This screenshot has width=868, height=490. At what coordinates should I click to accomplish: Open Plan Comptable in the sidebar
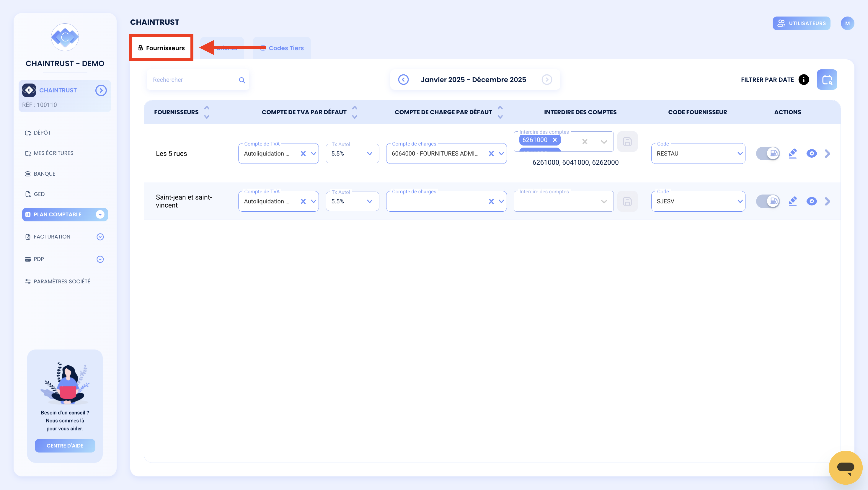coord(65,214)
